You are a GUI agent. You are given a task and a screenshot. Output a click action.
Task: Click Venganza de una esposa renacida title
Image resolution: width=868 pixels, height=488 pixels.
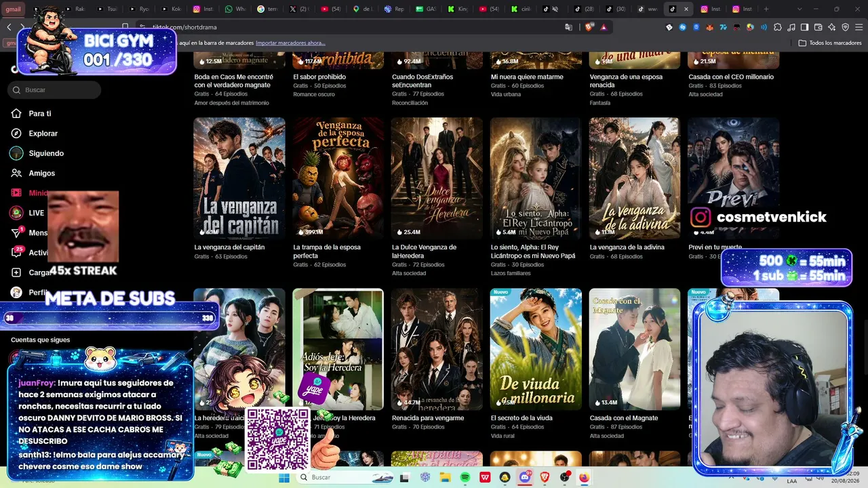(626, 81)
